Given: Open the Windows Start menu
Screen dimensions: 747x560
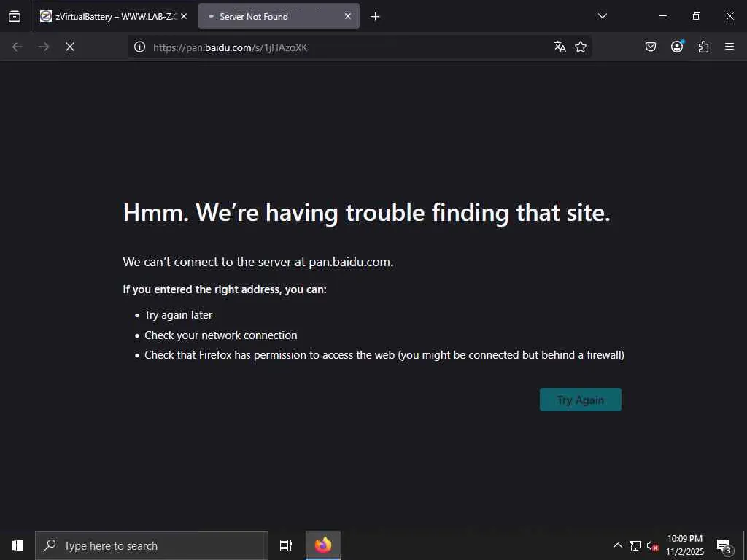Looking at the screenshot, I should tap(18, 545).
